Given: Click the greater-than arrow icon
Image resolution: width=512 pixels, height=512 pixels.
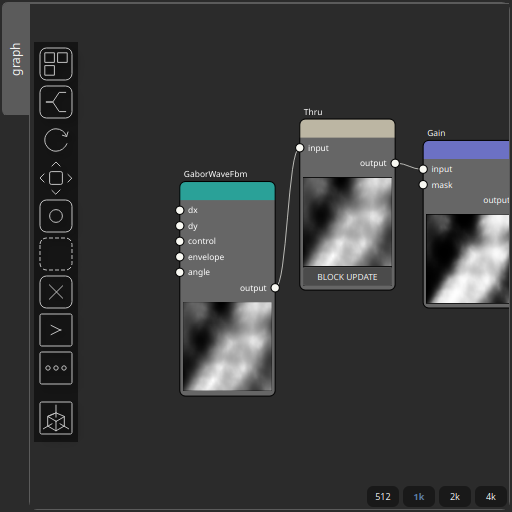Looking at the screenshot, I should point(56,330).
